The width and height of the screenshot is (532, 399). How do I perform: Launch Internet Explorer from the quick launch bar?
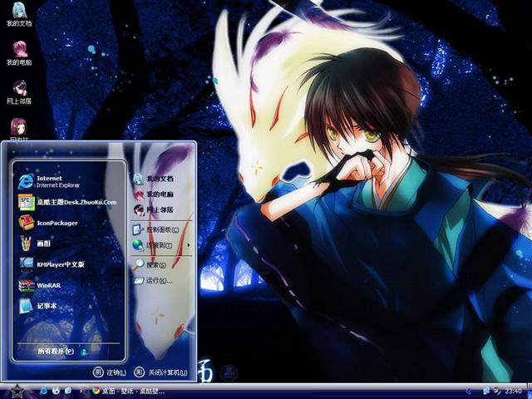(43, 391)
